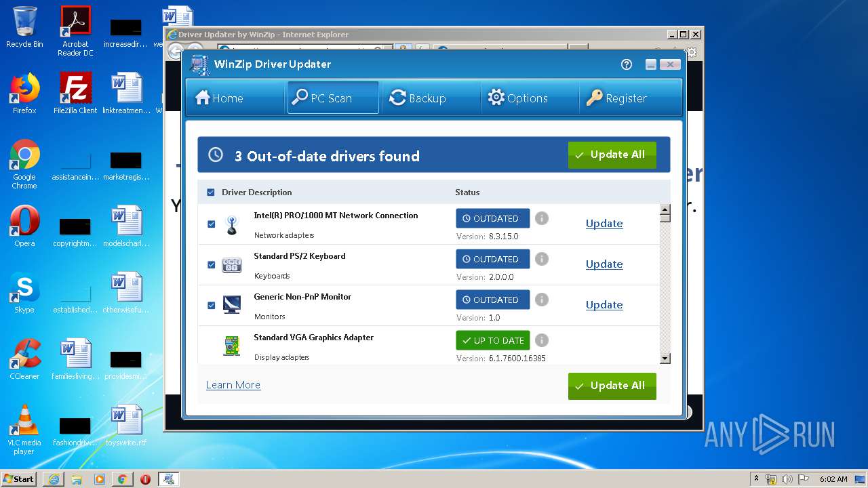Click Update link for Intel PRO/1000 network driver

click(604, 224)
